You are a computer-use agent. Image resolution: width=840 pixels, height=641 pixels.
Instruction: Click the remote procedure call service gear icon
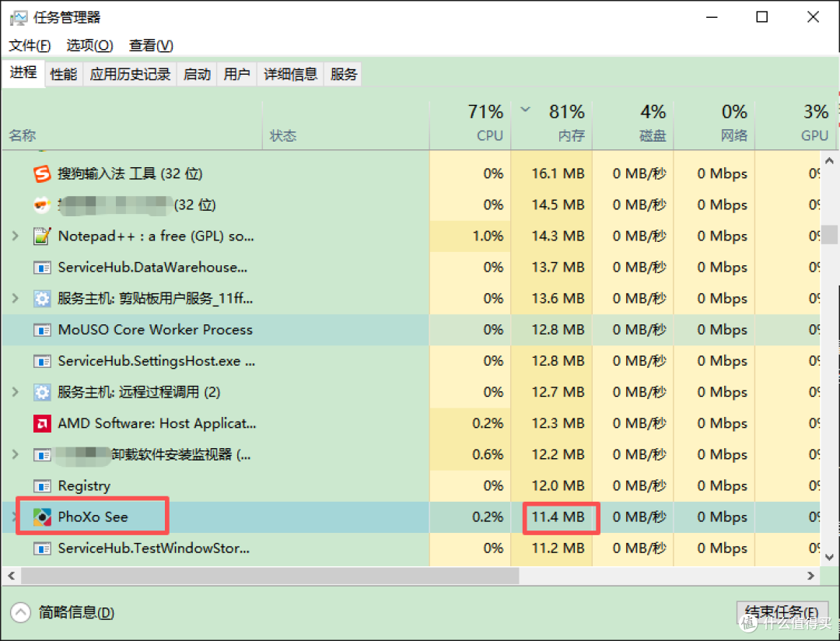point(42,392)
